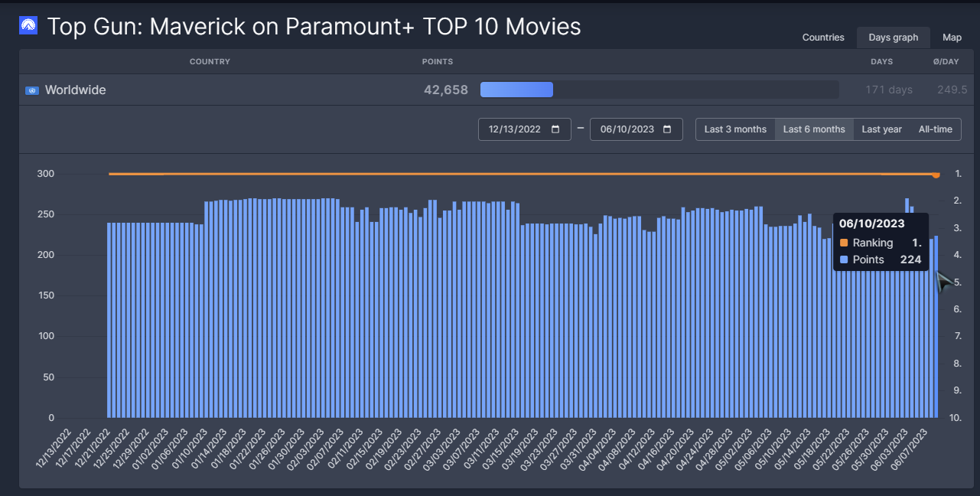This screenshot has width=980, height=496.
Task: Click the '10.' label on the ranking axis
Action: [x=956, y=418]
